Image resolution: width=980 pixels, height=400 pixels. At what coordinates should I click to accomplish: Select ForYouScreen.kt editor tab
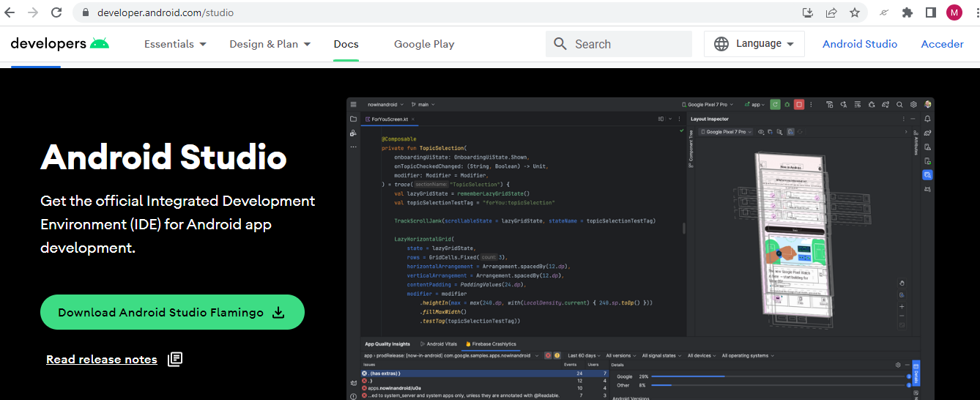point(390,119)
